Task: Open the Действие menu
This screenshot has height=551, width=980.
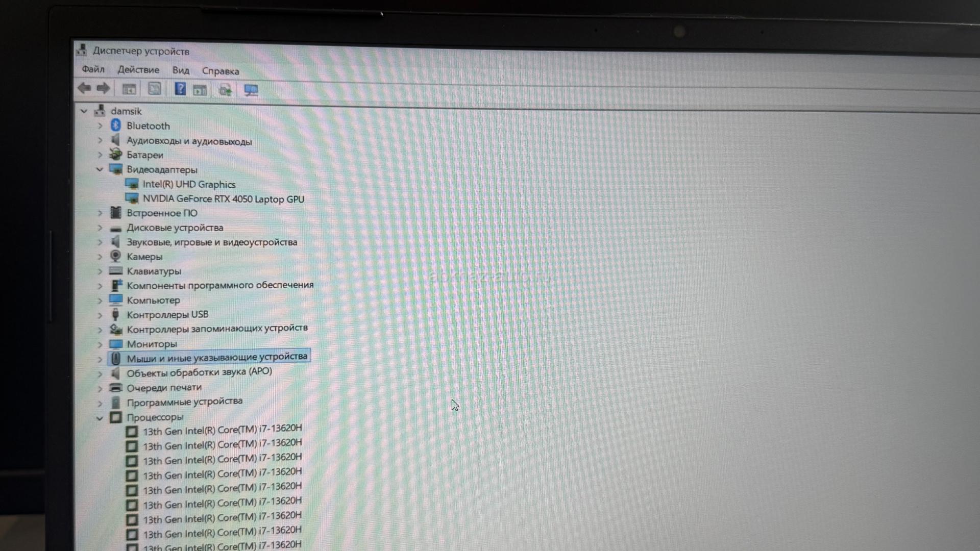Action: 138,69
